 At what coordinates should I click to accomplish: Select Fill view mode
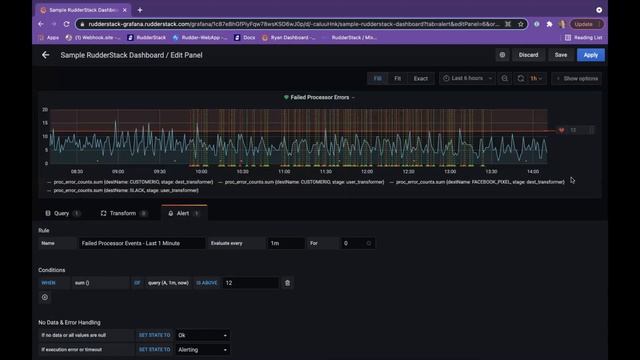[x=378, y=78]
